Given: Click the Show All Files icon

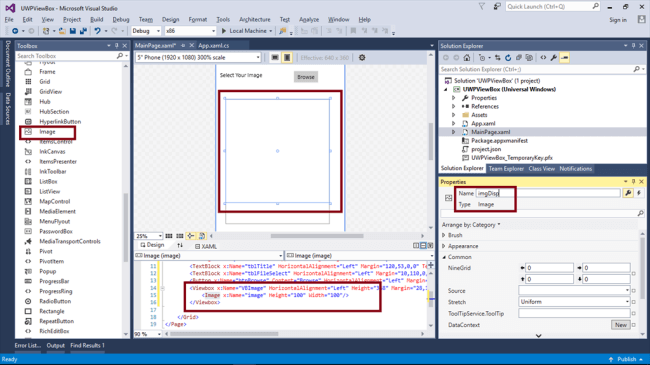Looking at the screenshot, I should tap(529, 58).
